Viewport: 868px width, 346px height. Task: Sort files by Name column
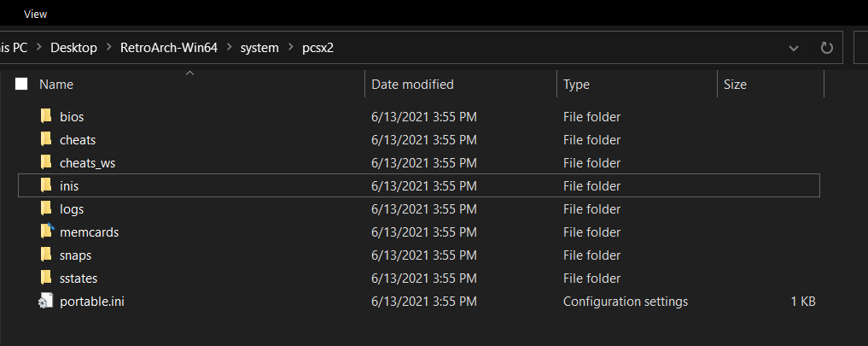coord(56,85)
